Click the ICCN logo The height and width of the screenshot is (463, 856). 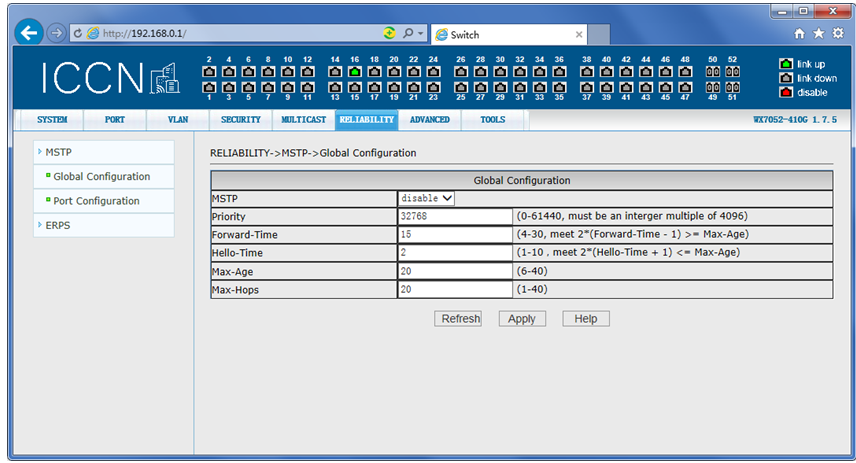(x=110, y=80)
